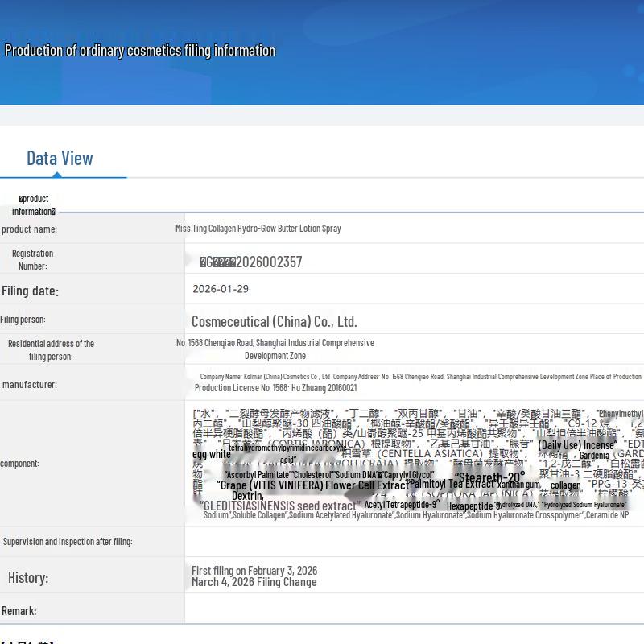644x644 pixels.
Task: Click the 'component:' row label
Action: pos(19,463)
